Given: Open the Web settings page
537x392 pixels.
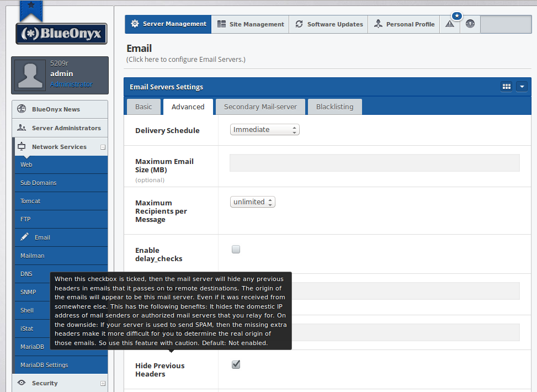Looking at the screenshot, I should click(61, 165).
